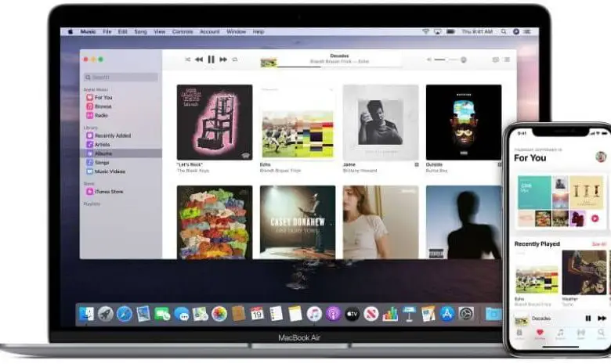Open the Outside album by Burna Boy
Viewport: 611px width, 364px height.
[x=464, y=122]
